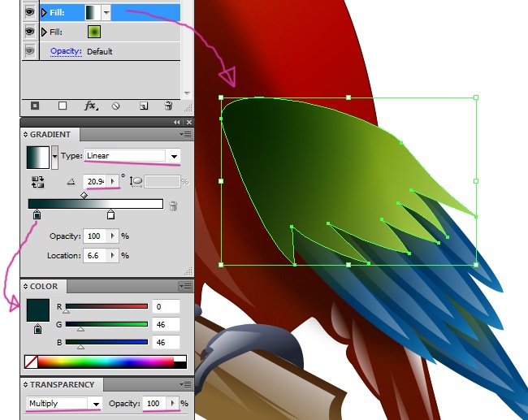Click the dark teal fill color swatch
Screen dimensions: 528x420
click(x=38, y=310)
